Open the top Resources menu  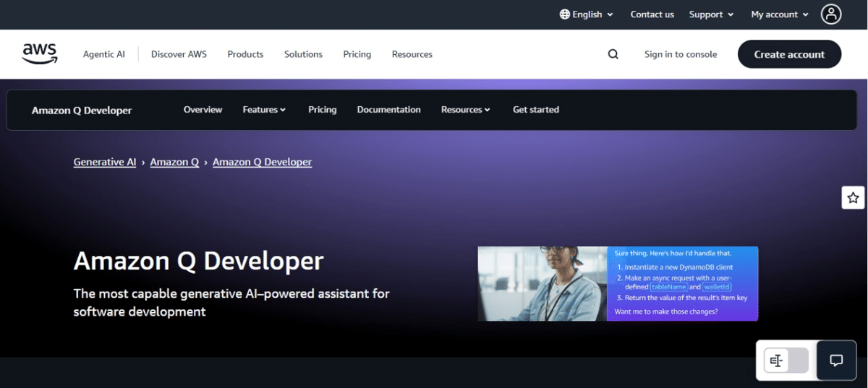(412, 54)
